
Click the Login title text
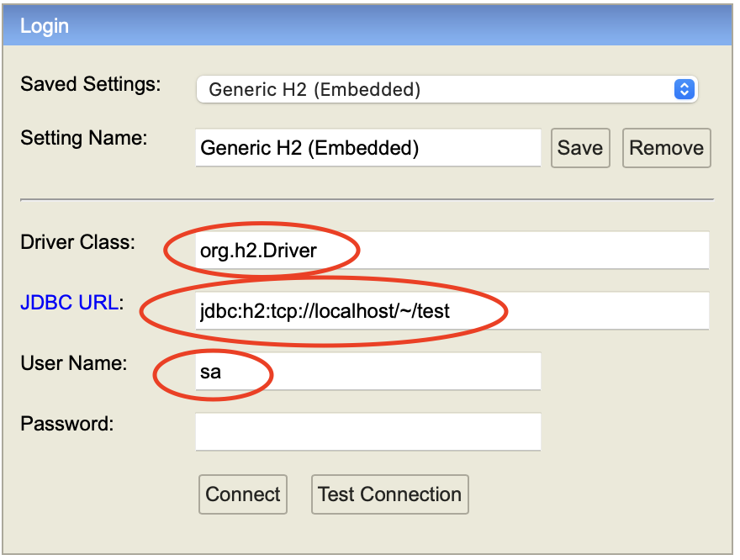pyautogui.click(x=45, y=26)
